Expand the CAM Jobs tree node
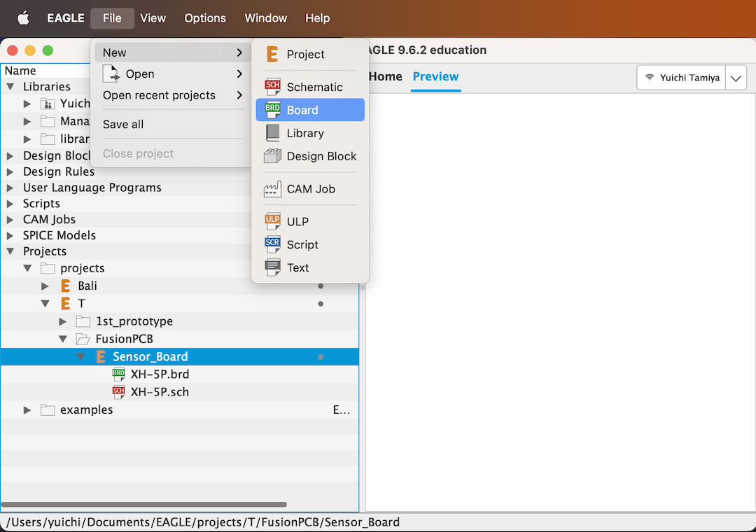The width and height of the screenshot is (756, 532). pyautogui.click(x=10, y=220)
